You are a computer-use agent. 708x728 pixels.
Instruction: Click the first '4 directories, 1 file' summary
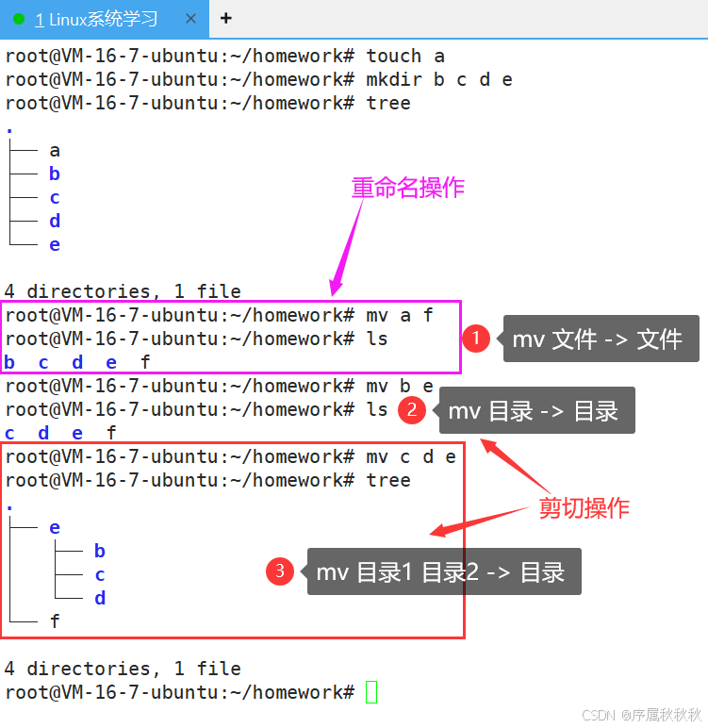pos(123,291)
